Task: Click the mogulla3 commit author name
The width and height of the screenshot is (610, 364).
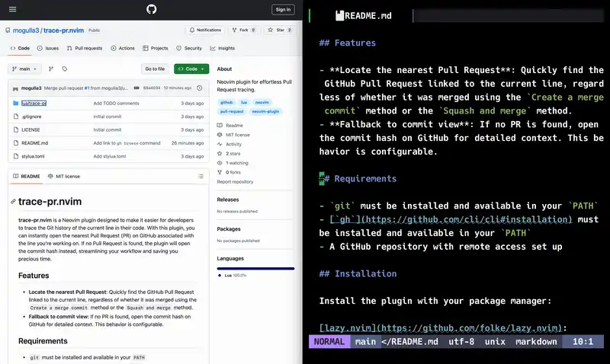Action: click(x=31, y=88)
